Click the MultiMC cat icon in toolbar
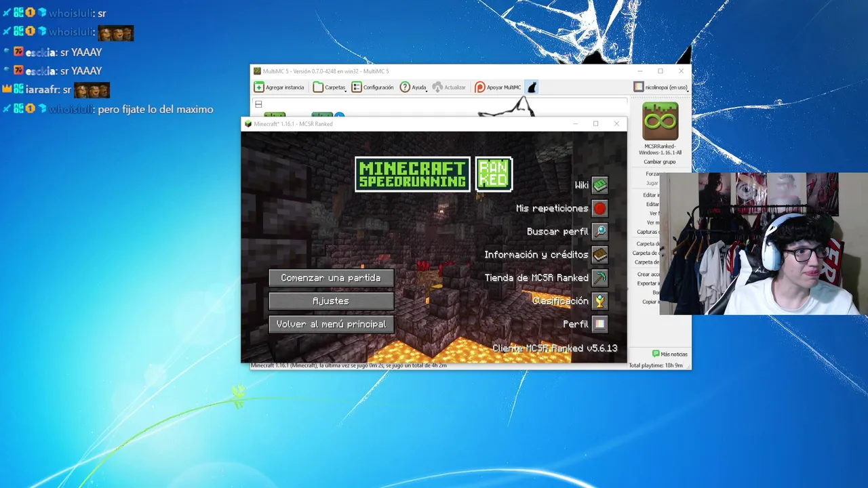 pos(532,87)
